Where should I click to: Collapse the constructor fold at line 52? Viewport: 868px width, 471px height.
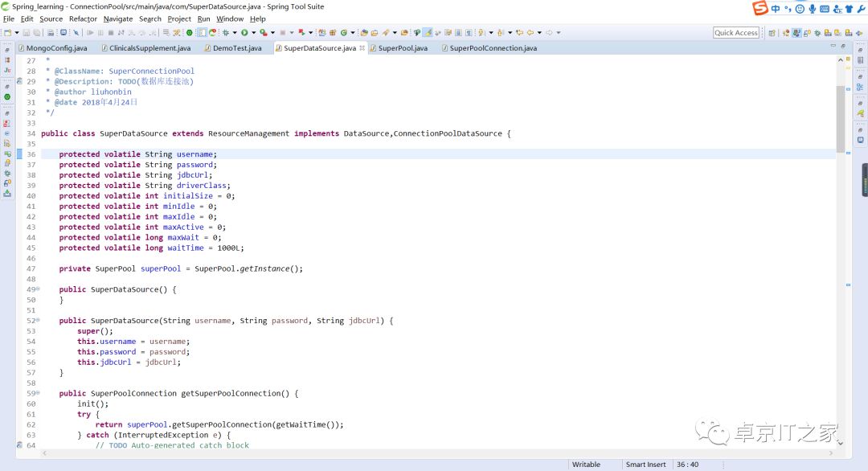38,320
